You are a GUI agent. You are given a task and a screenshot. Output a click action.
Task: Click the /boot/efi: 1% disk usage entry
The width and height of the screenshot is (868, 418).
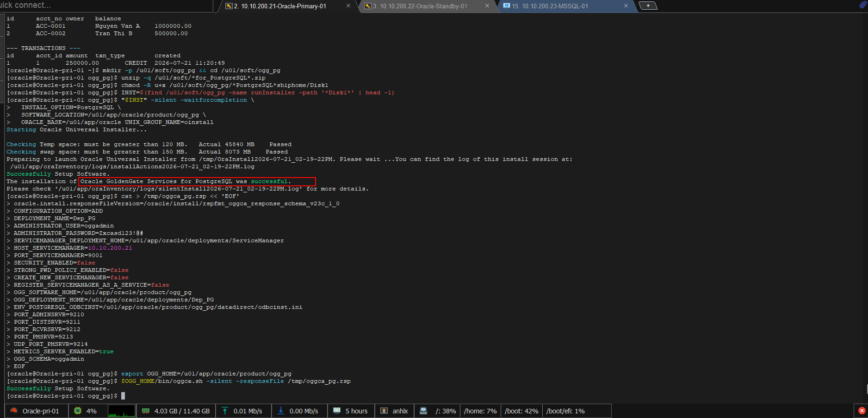[x=565, y=411]
